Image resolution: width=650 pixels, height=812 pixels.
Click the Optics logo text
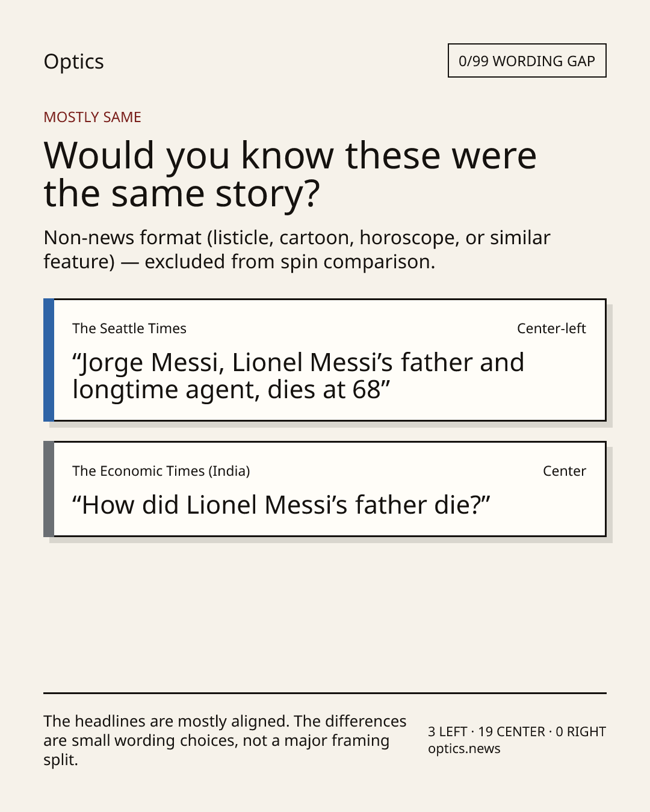click(x=73, y=61)
